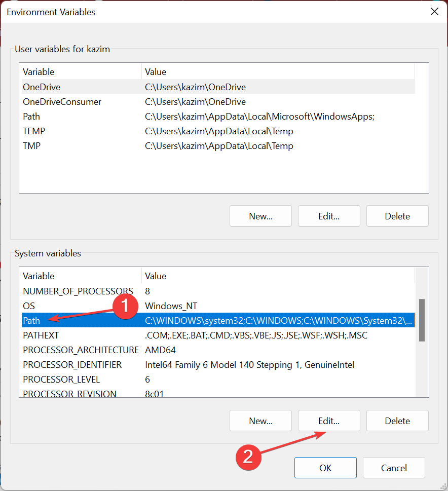Click the AMD64 value cell

tap(161, 350)
